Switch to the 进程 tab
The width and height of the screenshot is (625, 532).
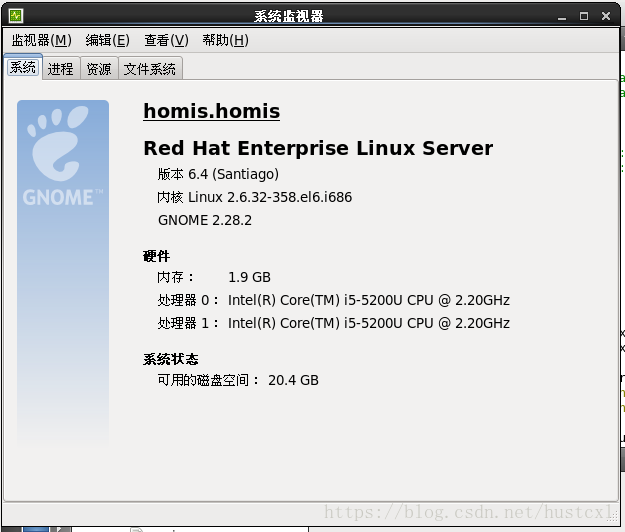click(61, 69)
